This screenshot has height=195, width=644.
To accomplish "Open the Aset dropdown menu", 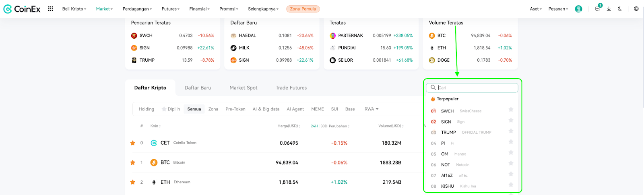I will point(536,9).
